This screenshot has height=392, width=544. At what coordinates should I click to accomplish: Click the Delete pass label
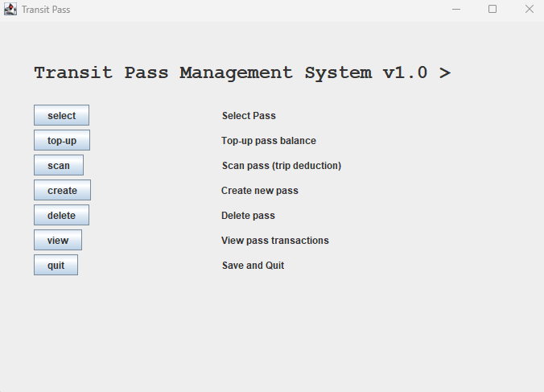click(248, 216)
